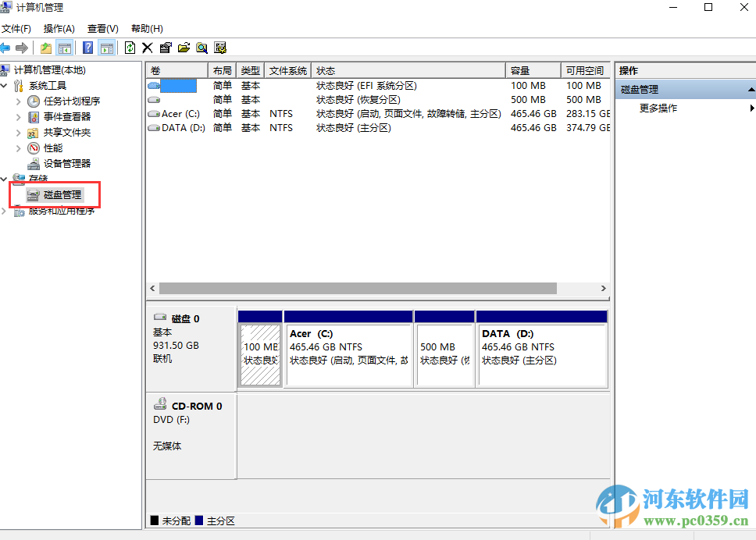
Task: Toggle the show/hide action pane icon
Action: (x=106, y=47)
